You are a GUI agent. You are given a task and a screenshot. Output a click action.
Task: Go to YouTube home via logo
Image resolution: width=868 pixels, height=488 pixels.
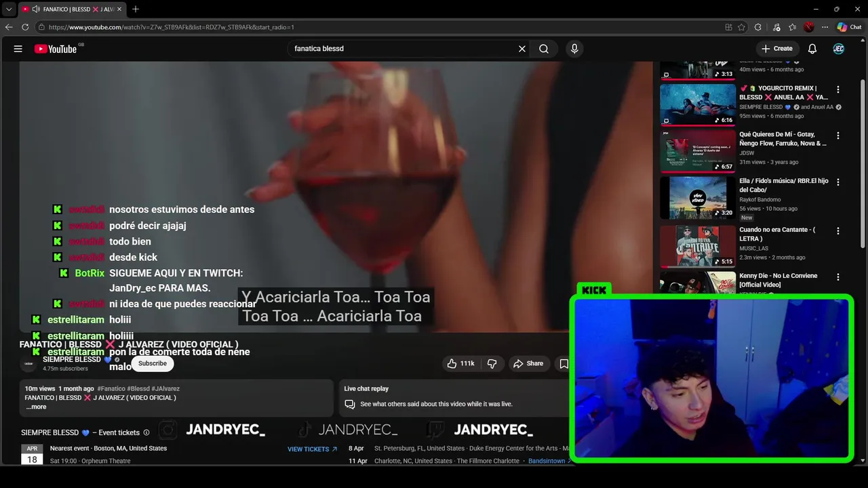pos(56,49)
